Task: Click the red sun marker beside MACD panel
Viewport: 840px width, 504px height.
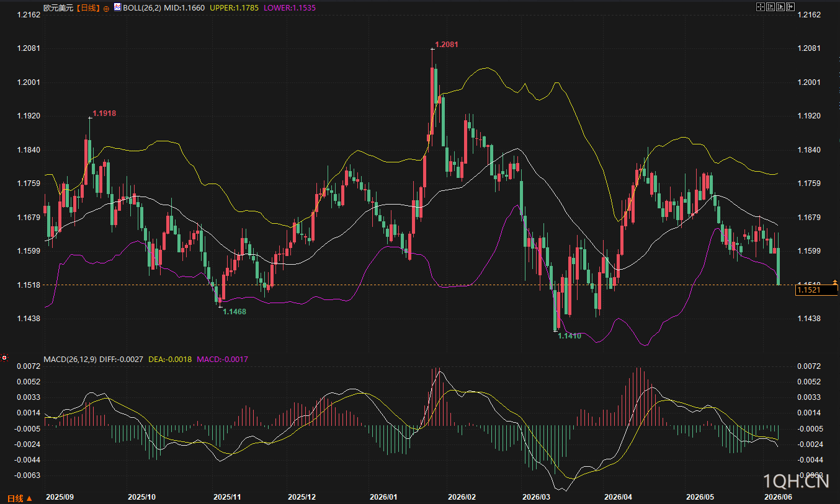Action: click(x=4, y=358)
